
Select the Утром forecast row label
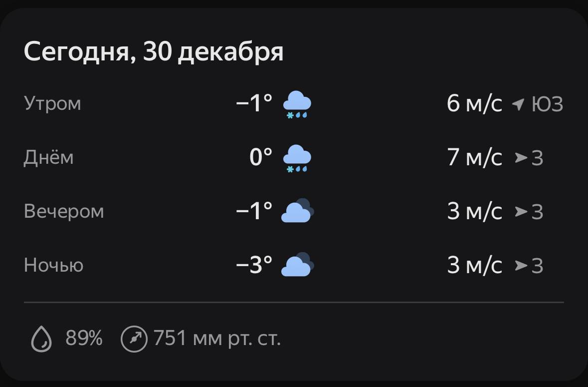click(x=52, y=104)
